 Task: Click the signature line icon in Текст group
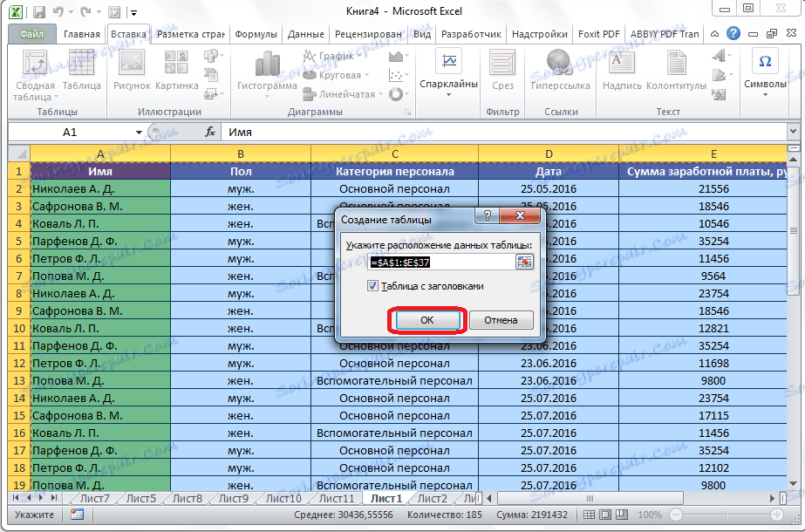click(x=720, y=76)
